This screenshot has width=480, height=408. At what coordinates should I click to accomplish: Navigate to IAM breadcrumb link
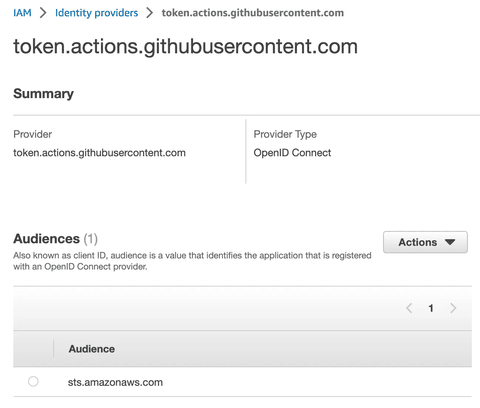pos(22,13)
